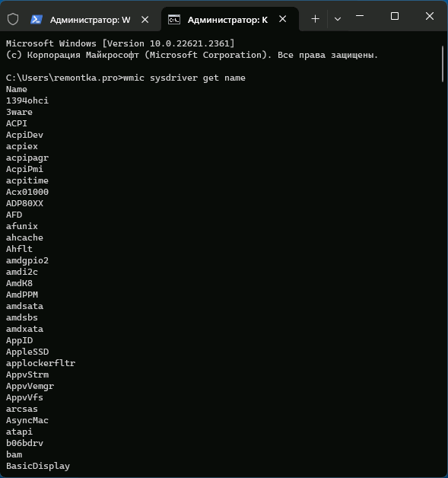Open the new tab profiles dropdown
The width and height of the screenshot is (448, 478).
tap(338, 19)
